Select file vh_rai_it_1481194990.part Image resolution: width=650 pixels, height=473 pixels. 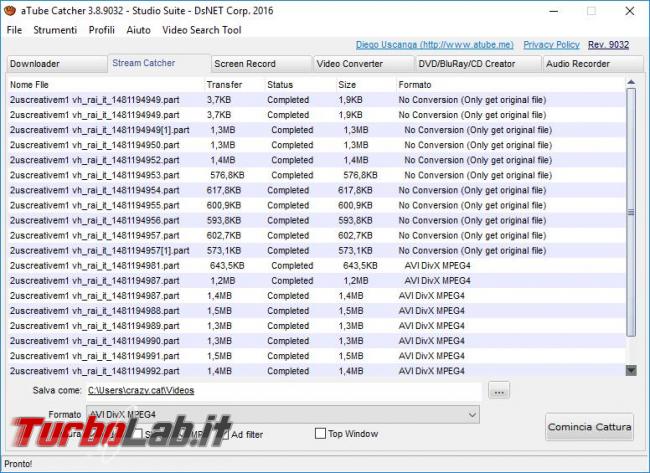click(x=316, y=341)
